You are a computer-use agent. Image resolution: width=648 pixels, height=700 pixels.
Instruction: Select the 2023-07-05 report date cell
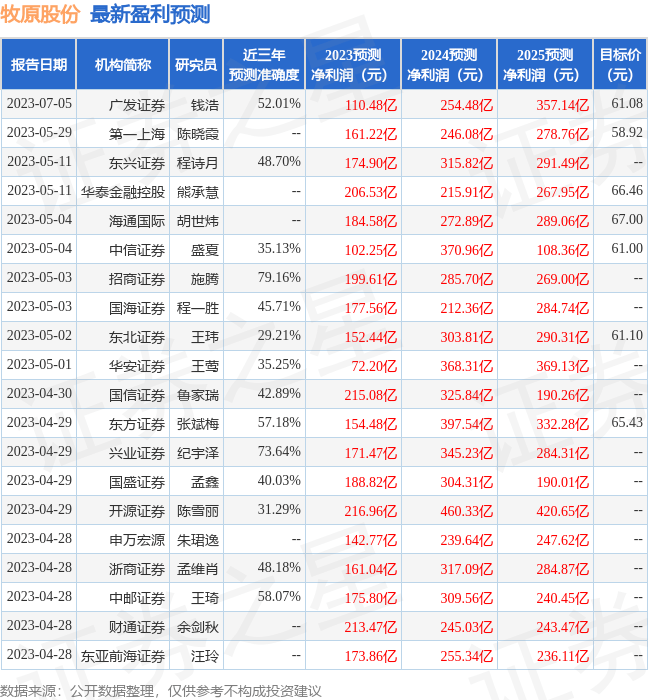click(39, 104)
